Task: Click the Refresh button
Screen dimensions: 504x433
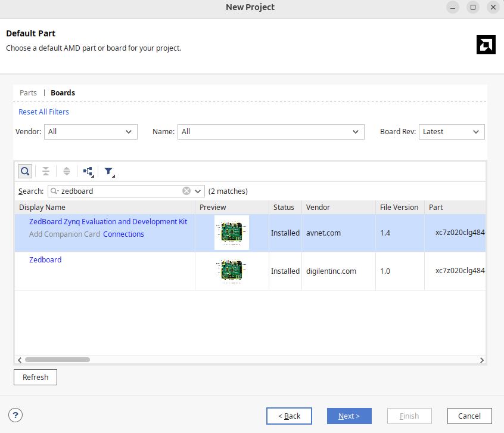Action: pos(35,377)
